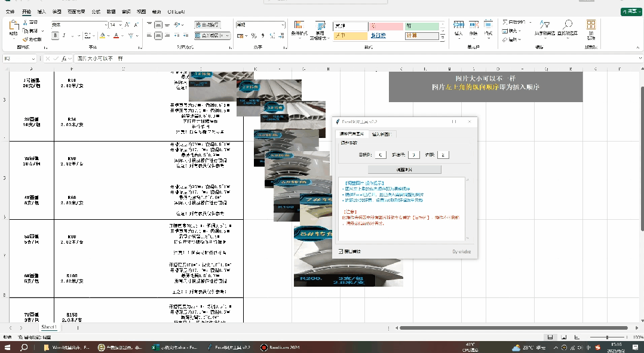Switch to the Formulas ribbon tab
The image size is (644, 353).
click(x=96, y=12)
